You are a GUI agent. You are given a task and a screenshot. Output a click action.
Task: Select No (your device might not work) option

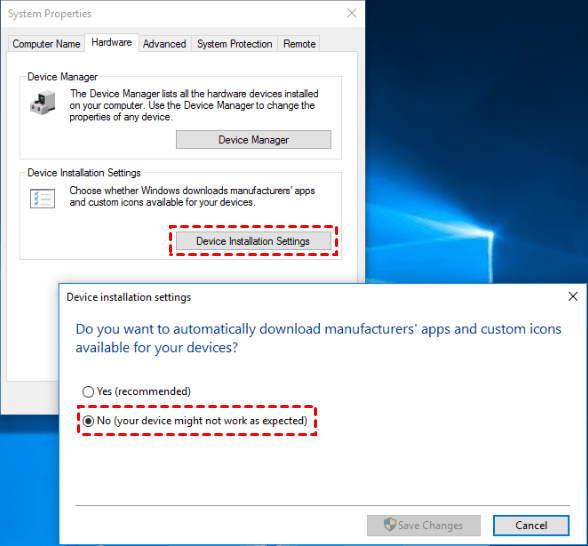(195, 421)
